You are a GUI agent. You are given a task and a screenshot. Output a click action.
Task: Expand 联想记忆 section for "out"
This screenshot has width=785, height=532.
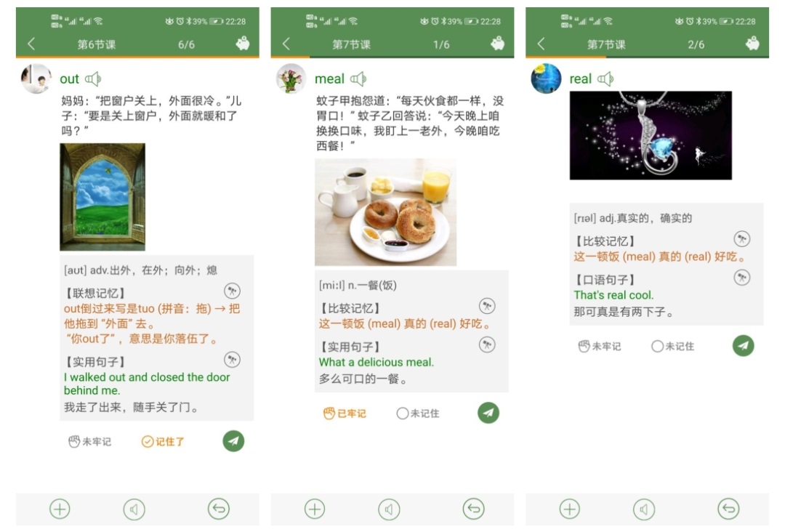coord(232,291)
